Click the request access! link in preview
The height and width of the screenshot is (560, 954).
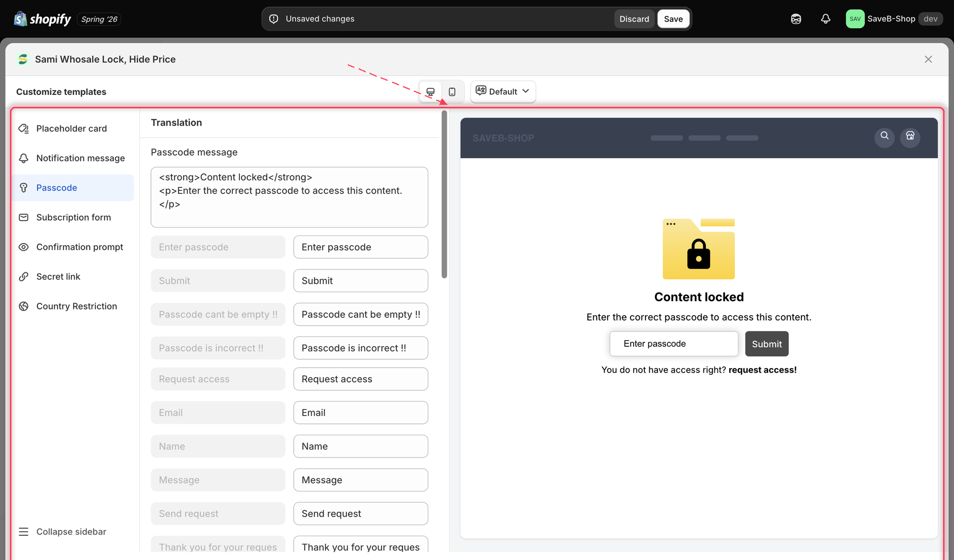pos(762,370)
